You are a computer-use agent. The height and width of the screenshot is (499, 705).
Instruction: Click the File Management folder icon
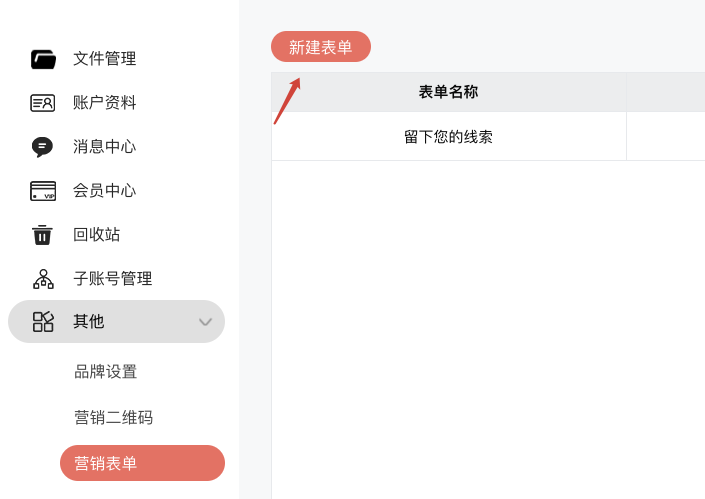(43, 59)
